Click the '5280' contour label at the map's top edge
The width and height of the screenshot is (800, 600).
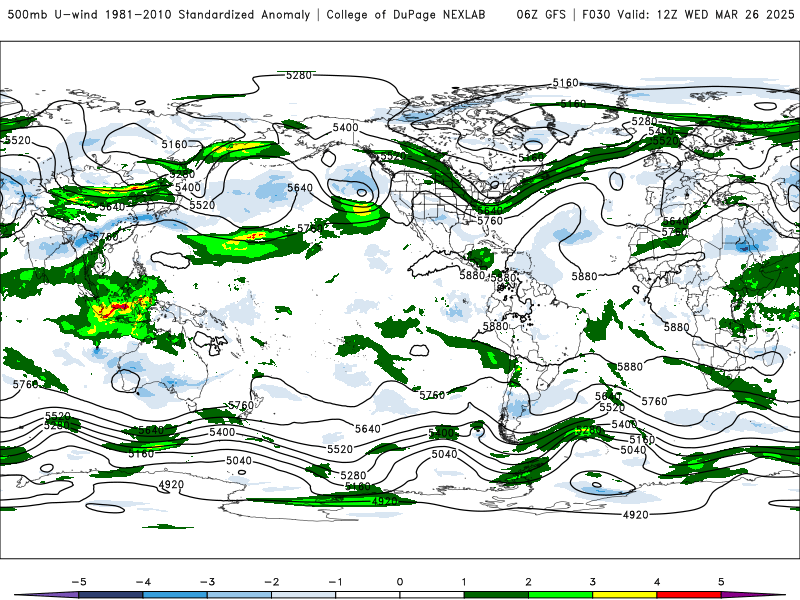(x=298, y=76)
